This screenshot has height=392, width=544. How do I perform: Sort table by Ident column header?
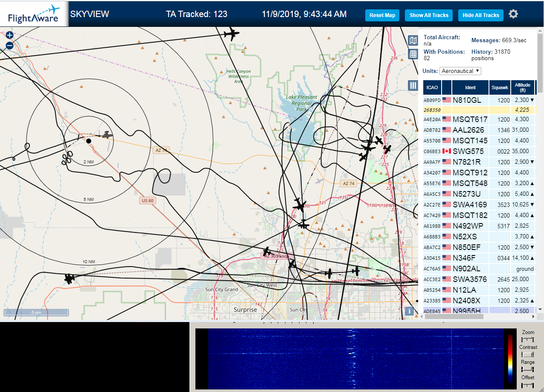point(470,87)
